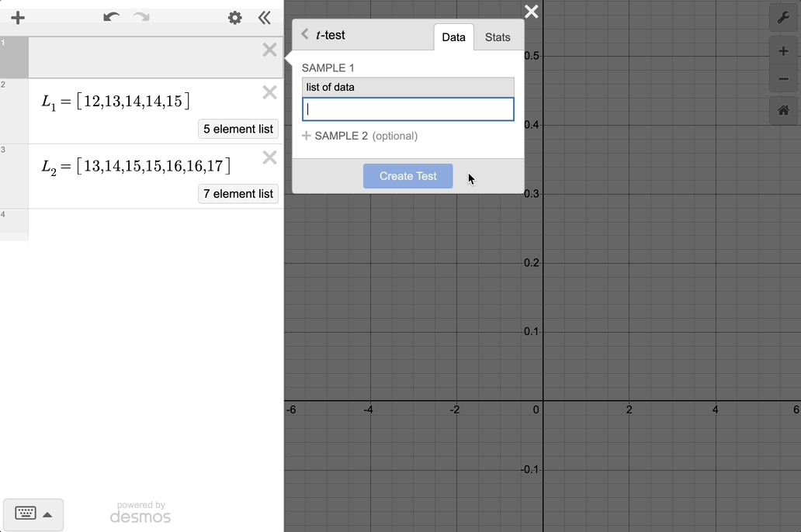This screenshot has width=801, height=532.
Task: Add optional Sample 2
Action: [x=360, y=136]
